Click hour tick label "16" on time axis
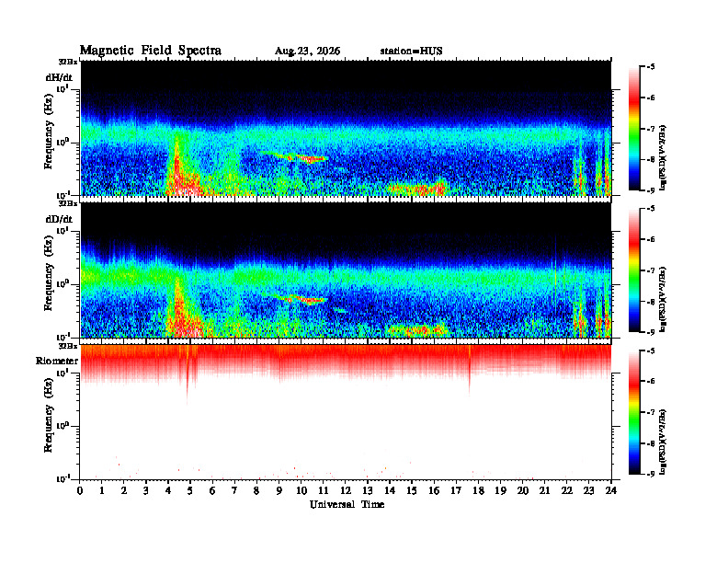This screenshot has height=563, width=728. (x=434, y=491)
